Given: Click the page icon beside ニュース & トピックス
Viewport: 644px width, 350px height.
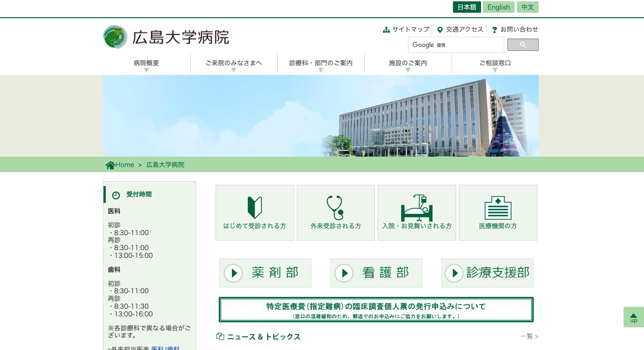Looking at the screenshot, I should pos(220,336).
